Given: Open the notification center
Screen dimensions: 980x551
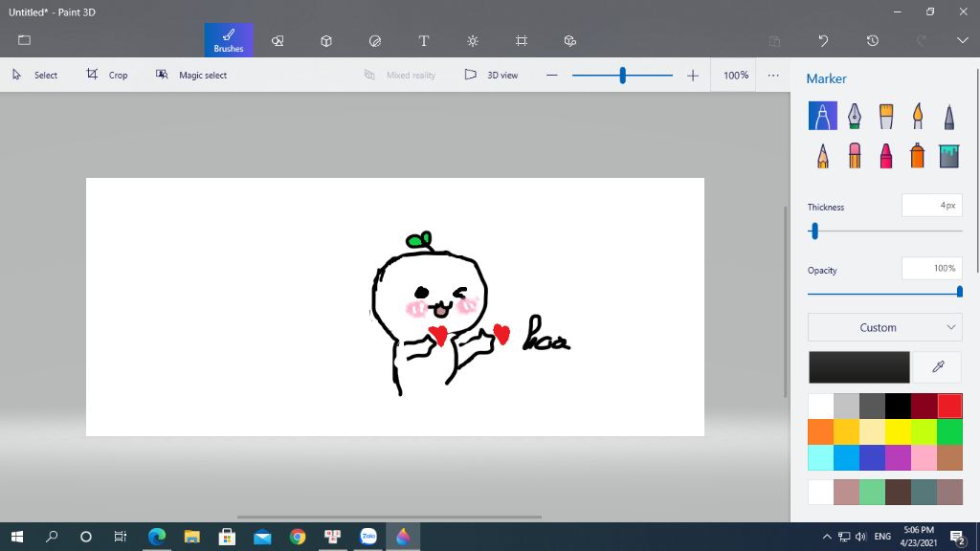Looking at the screenshot, I should coord(958,537).
